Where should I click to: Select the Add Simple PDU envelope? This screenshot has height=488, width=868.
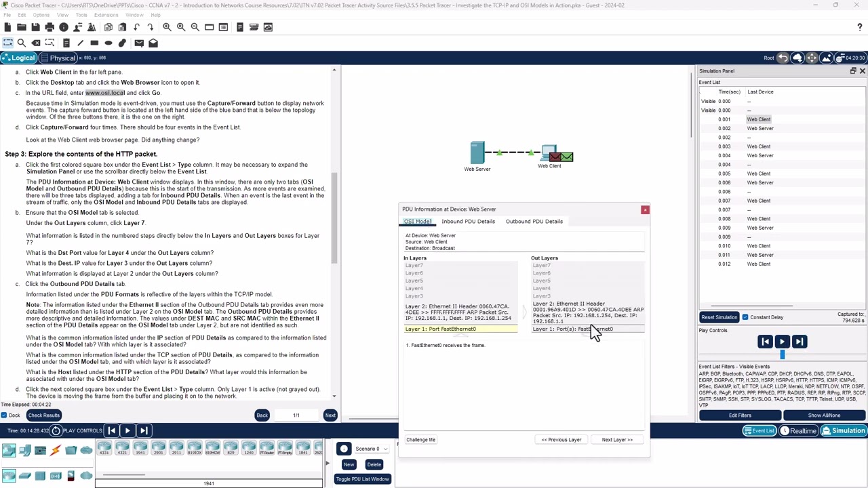coord(139,43)
